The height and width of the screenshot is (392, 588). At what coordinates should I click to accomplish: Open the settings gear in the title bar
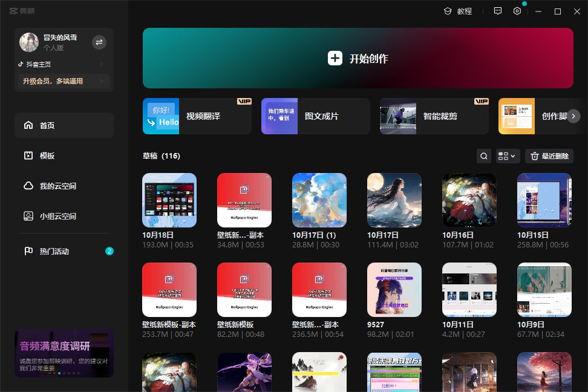(517, 11)
